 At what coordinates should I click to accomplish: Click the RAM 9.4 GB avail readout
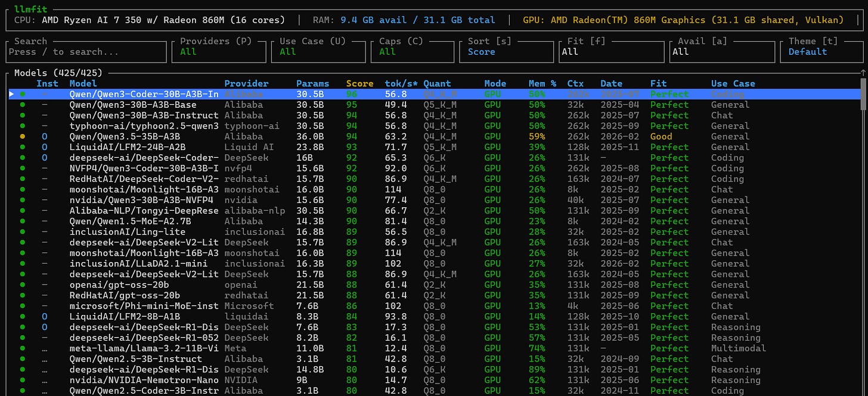(x=404, y=20)
